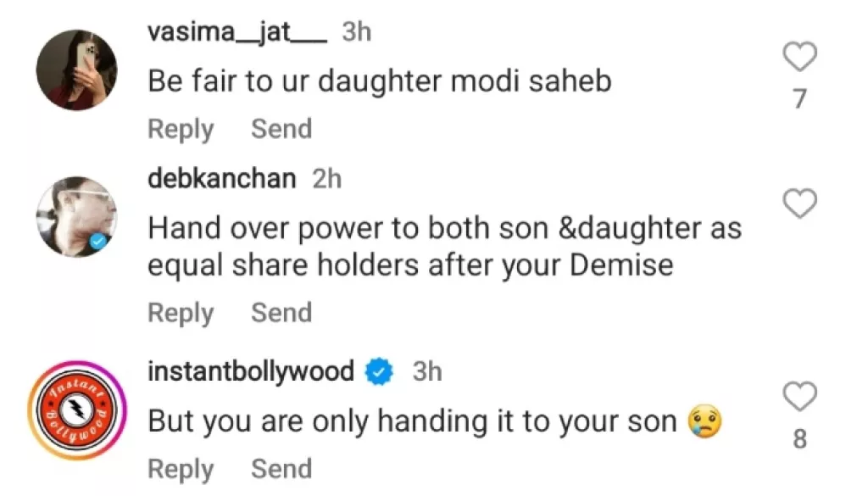Send vasima__jat__'s comment to someone
Image resolution: width=868 pixels, height=496 pixels.
(281, 129)
